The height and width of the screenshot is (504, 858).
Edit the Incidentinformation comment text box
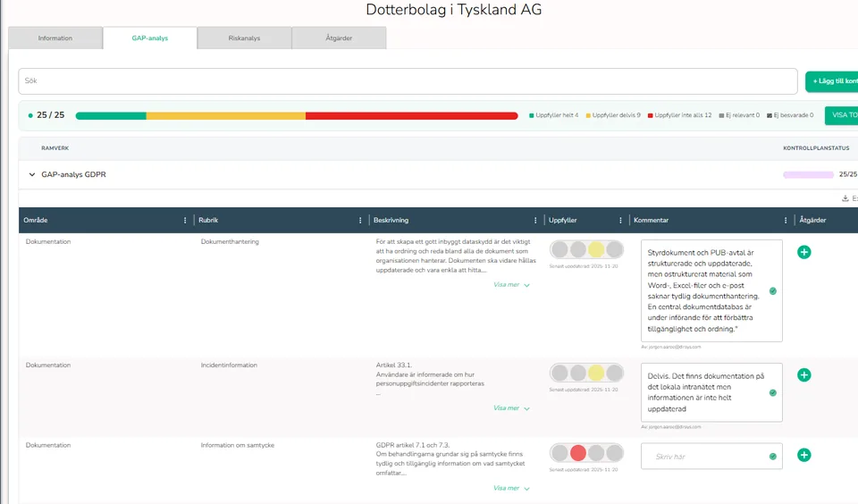pyautogui.click(x=711, y=392)
